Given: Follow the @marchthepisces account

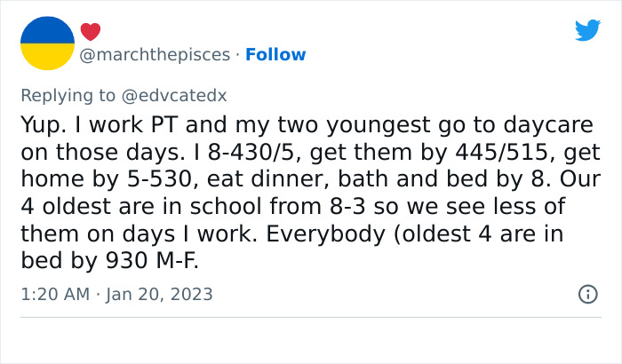Looking at the screenshot, I should click(275, 55).
